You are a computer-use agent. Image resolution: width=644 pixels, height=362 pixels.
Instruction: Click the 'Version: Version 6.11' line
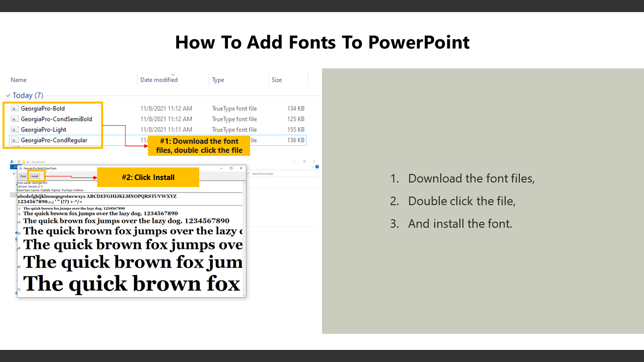tap(31, 187)
